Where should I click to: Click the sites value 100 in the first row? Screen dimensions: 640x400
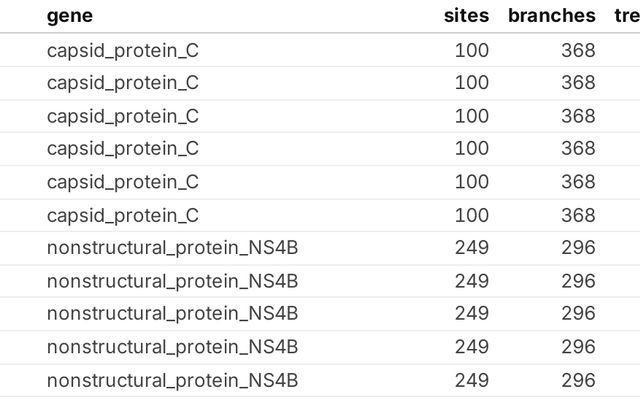point(471,50)
